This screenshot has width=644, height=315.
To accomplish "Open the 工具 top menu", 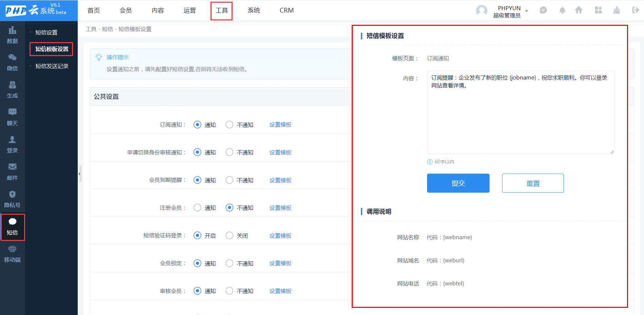I will [222, 11].
